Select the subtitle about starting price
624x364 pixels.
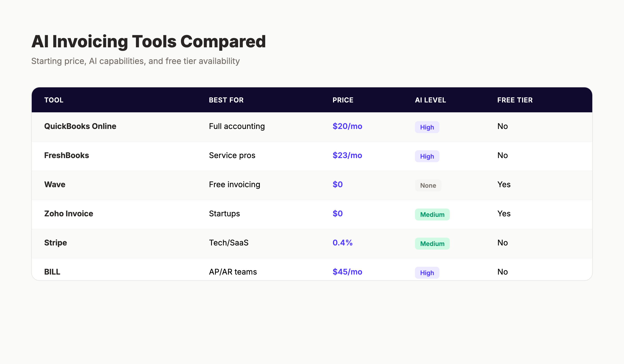point(135,61)
